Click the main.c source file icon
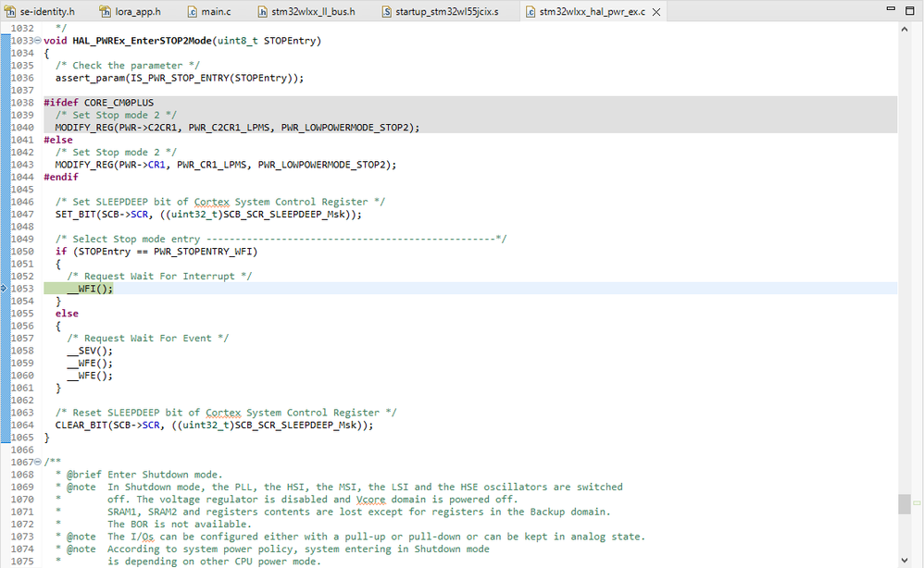This screenshot has height=568, width=924. point(192,11)
